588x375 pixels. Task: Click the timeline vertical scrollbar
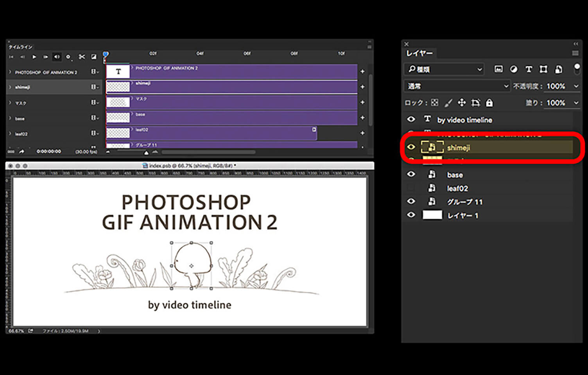point(370,100)
